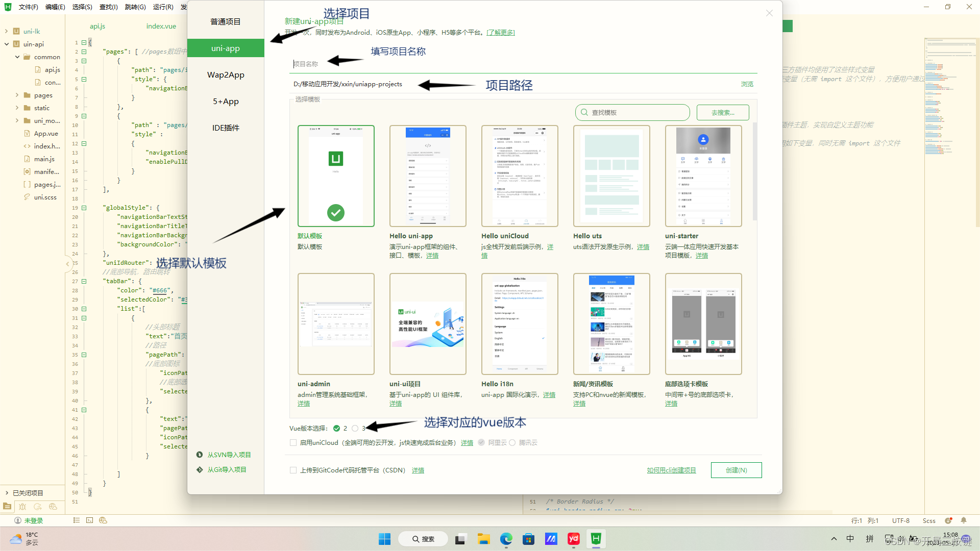Expand the uni_mo... folder
This screenshot has height=551, width=980.
point(17,120)
